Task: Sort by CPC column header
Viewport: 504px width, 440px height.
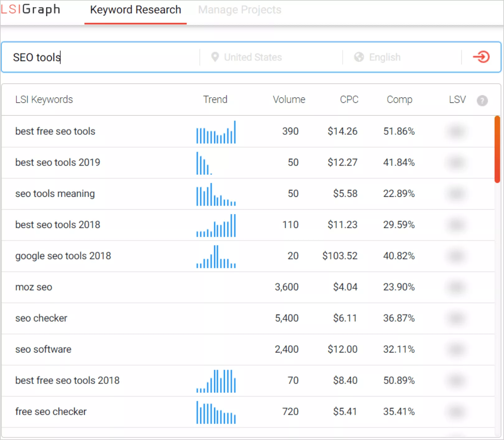Action: tap(349, 100)
